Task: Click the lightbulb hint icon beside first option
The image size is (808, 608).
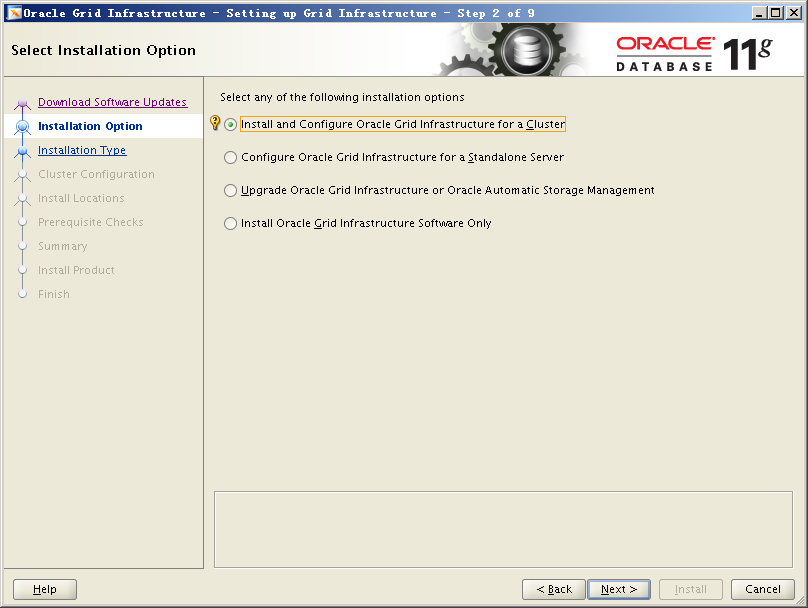Action: coord(214,123)
